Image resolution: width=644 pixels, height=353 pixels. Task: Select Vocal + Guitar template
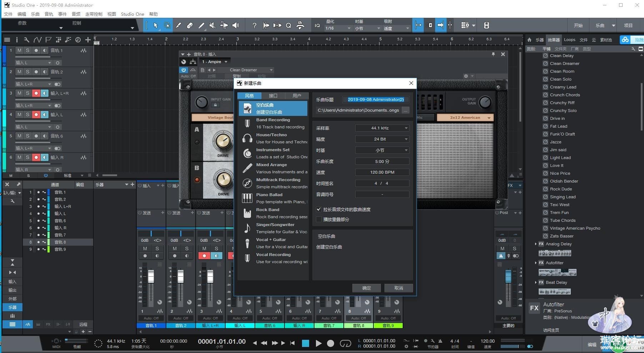tap(273, 243)
